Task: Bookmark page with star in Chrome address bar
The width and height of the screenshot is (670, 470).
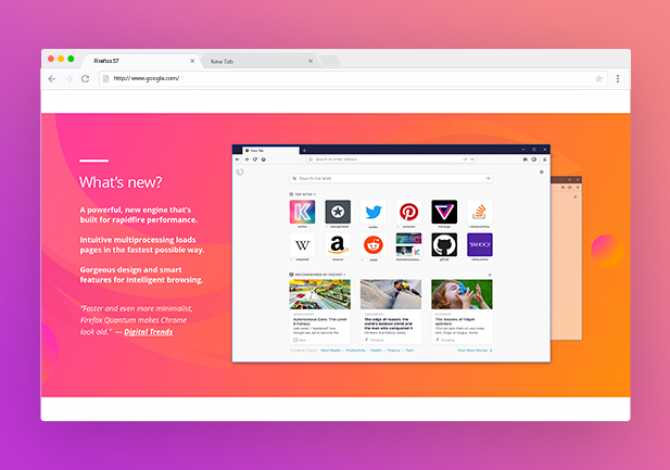Action: pos(599,79)
